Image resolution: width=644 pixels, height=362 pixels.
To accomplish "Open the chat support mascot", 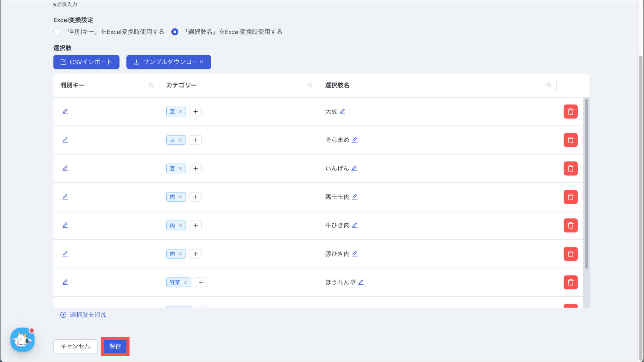I will pos(22,340).
